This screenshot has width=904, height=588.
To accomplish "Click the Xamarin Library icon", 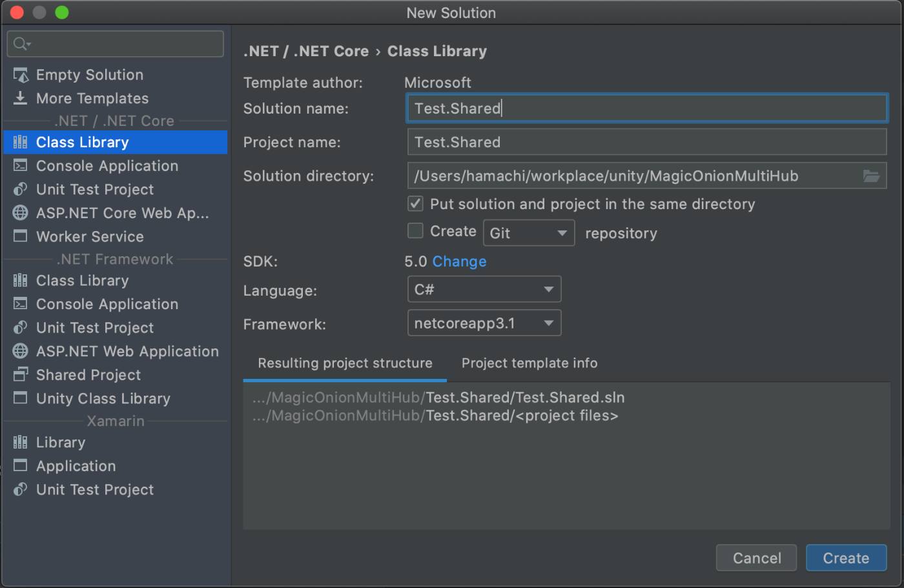I will [21, 442].
